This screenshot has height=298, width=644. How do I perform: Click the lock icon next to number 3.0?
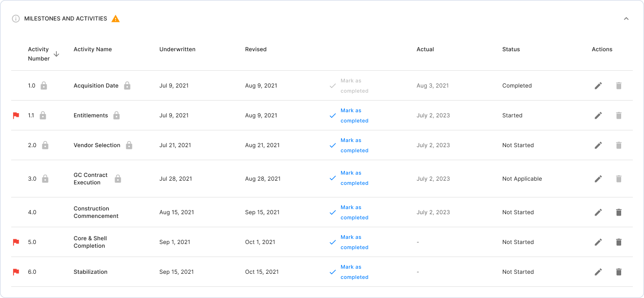[x=45, y=179]
